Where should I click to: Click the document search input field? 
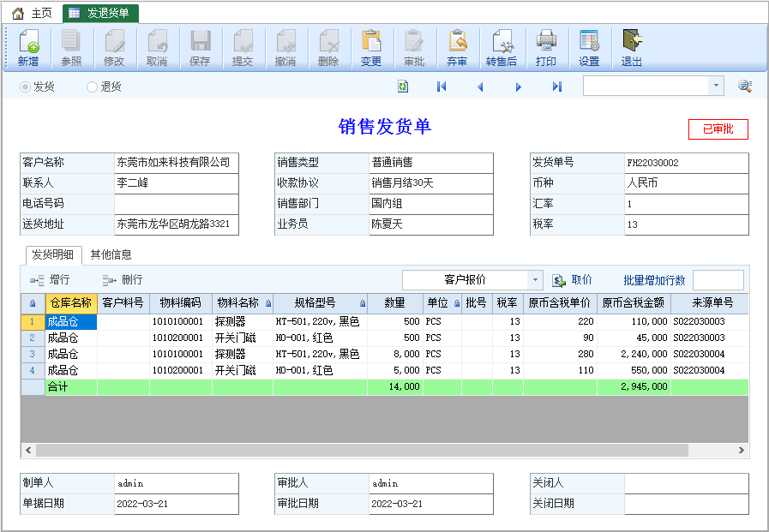(646, 86)
